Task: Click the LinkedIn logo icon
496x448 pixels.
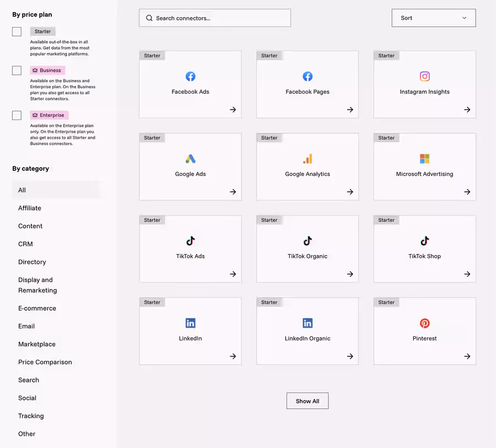Action: (x=191, y=323)
